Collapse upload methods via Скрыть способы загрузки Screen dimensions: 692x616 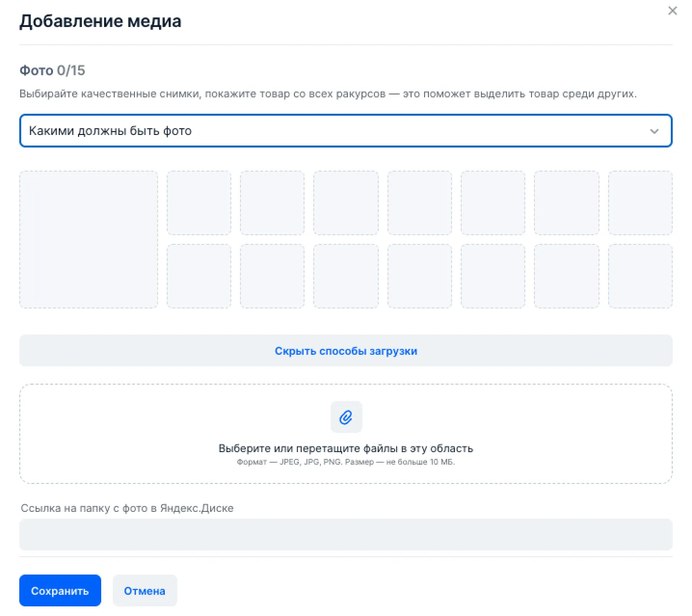tap(346, 351)
